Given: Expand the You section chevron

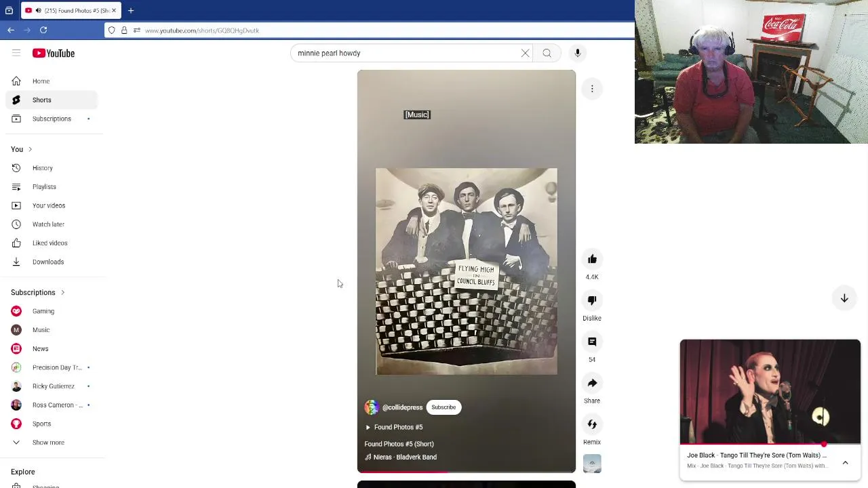Looking at the screenshot, I should point(31,149).
